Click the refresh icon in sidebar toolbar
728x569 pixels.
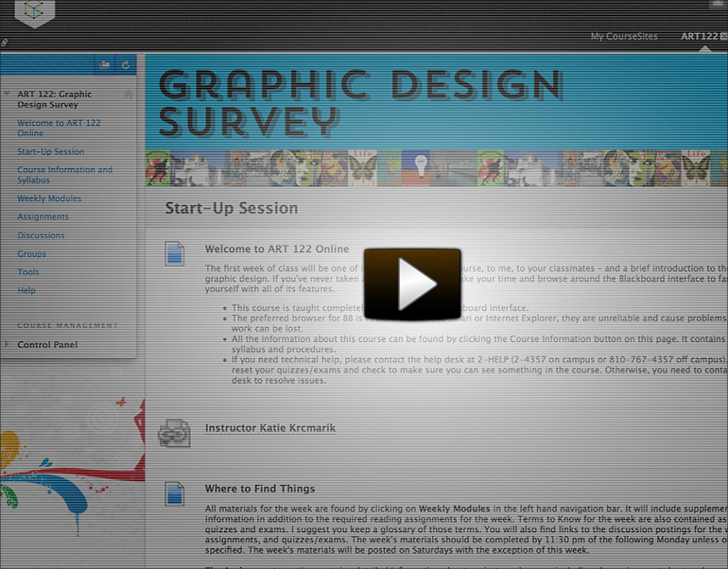pos(126,65)
